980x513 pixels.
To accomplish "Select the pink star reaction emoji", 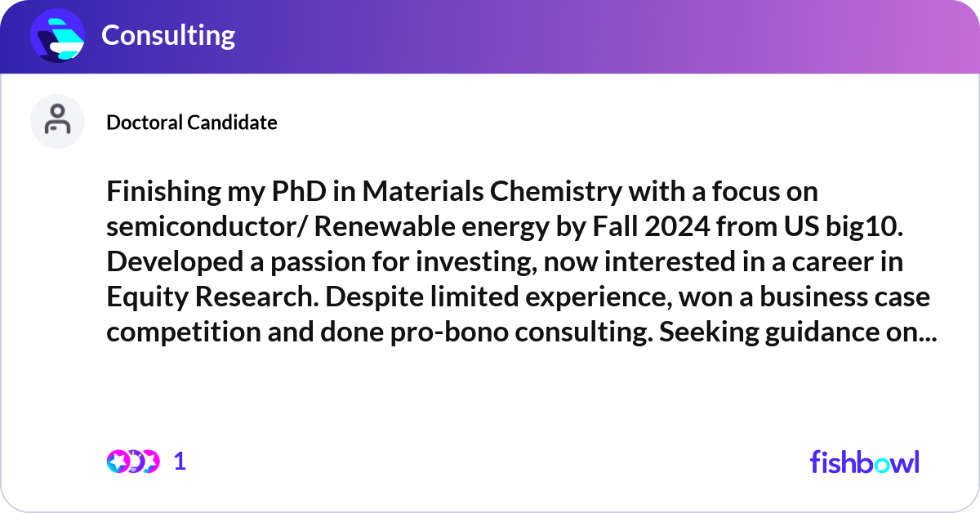I will (117, 462).
